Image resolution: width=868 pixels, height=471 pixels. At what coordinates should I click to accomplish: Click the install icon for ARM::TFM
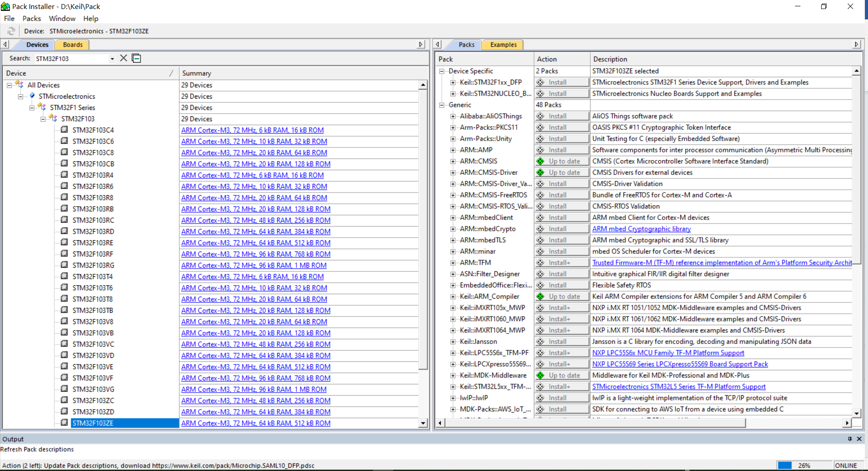541,263
